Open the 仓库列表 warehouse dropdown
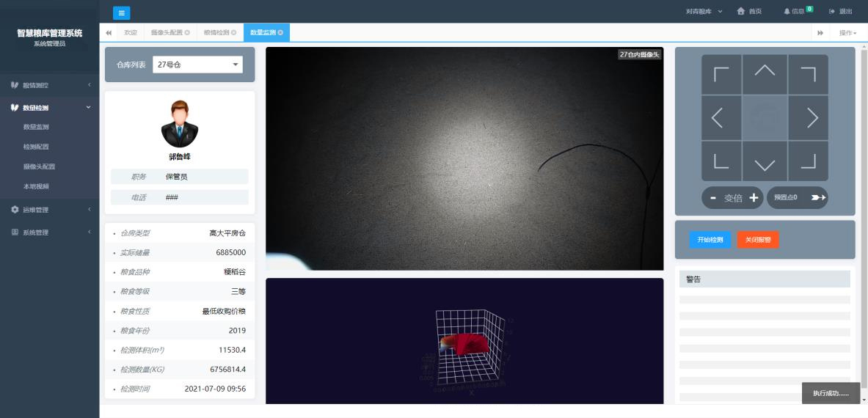The height and width of the screenshot is (418, 868). (197, 65)
